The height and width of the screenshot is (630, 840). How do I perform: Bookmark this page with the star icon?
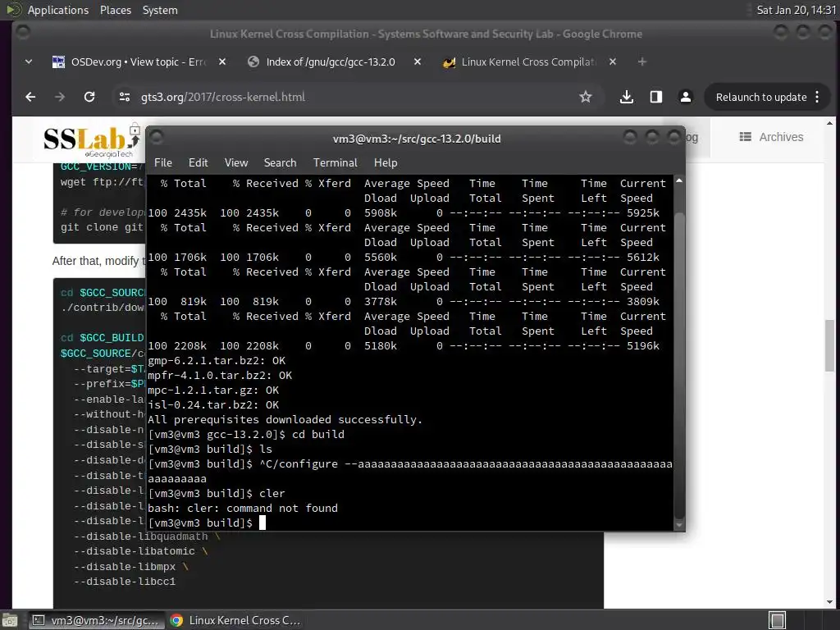pos(586,97)
